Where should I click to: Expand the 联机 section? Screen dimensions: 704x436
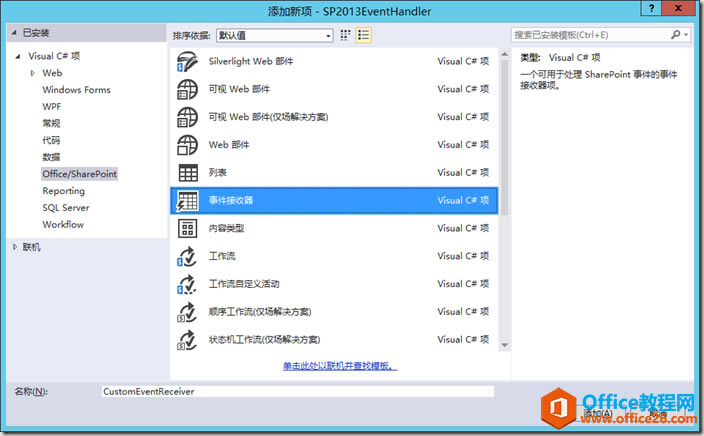pyautogui.click(x=15, y=247)
